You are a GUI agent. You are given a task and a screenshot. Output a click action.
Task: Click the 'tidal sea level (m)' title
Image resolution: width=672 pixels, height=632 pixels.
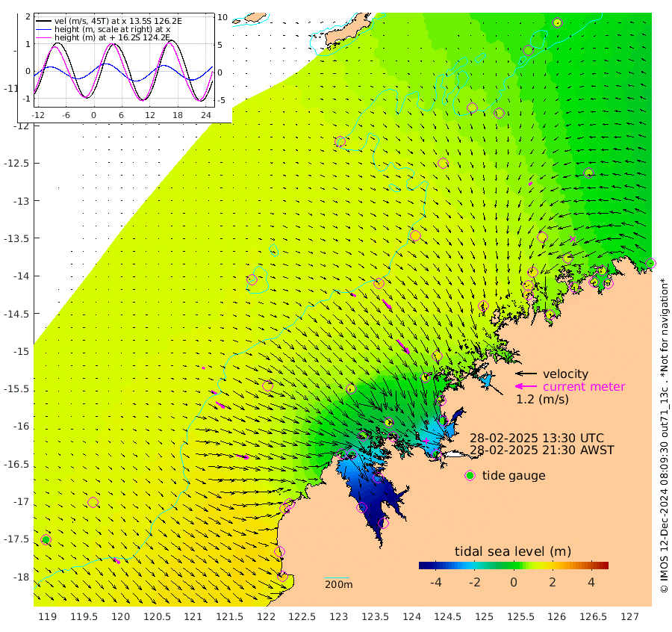(x=513, y=551)
